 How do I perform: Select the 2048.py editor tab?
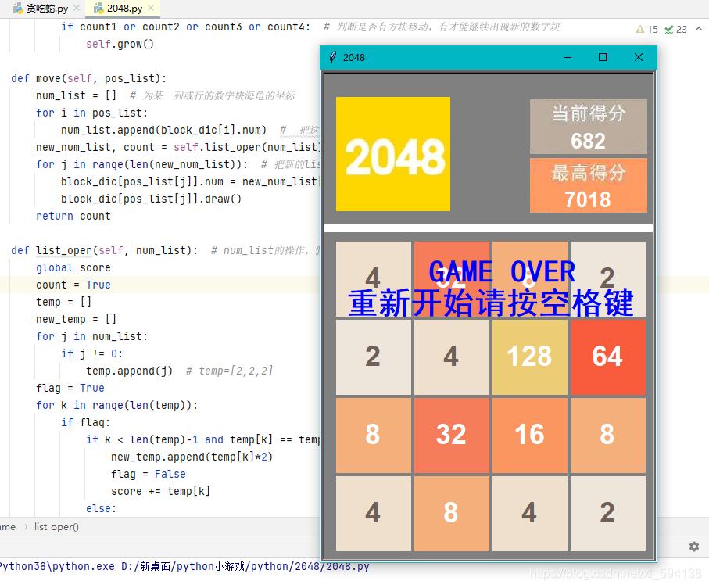[x=125, y=9]
